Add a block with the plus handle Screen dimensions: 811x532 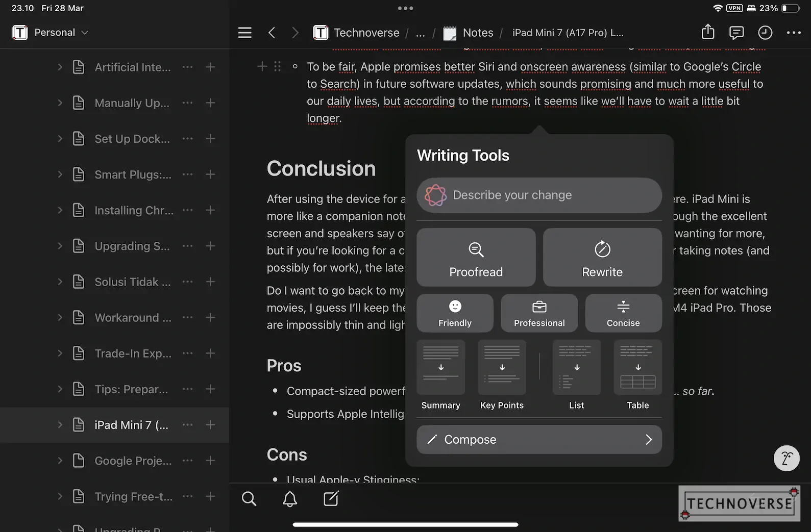point(262,66)
